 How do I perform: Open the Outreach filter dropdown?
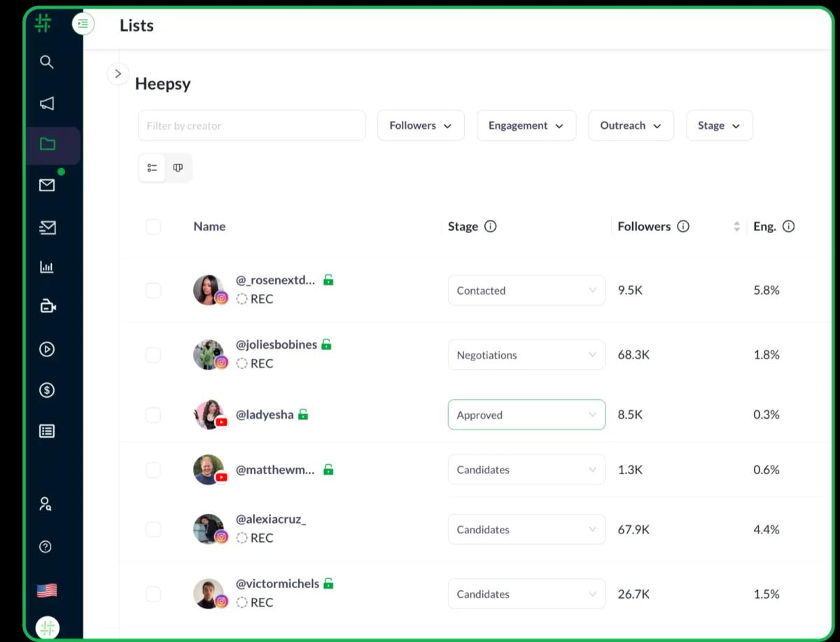631,125
